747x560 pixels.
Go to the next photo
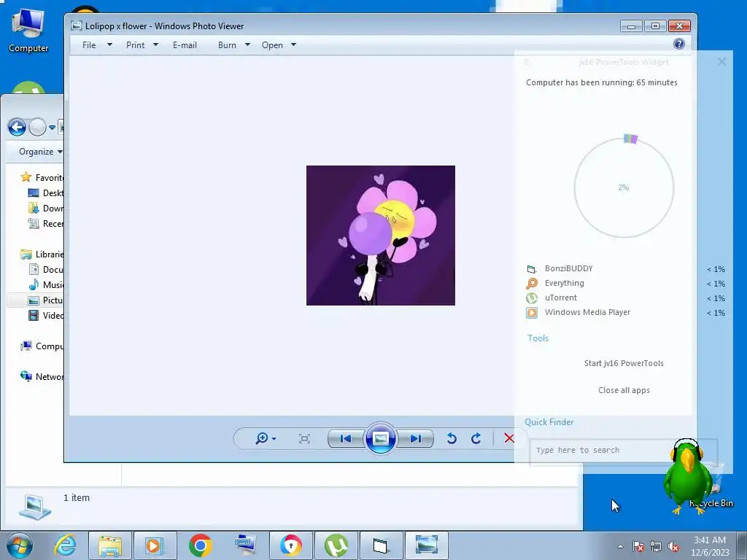tap(415, 438)
